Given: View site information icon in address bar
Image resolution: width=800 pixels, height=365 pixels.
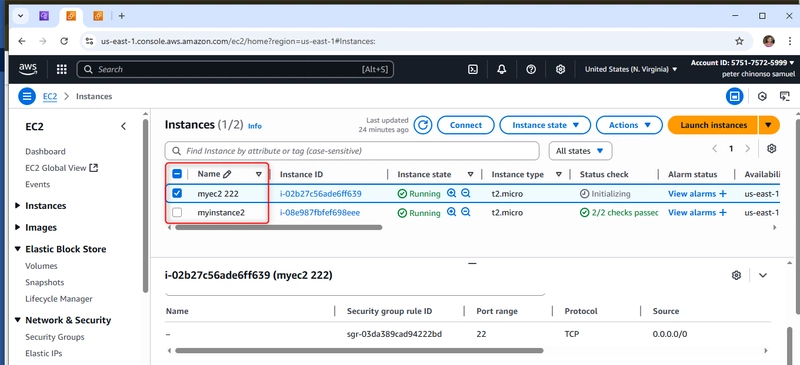Looking at the screenshot, I should click(x=90, y=41).
